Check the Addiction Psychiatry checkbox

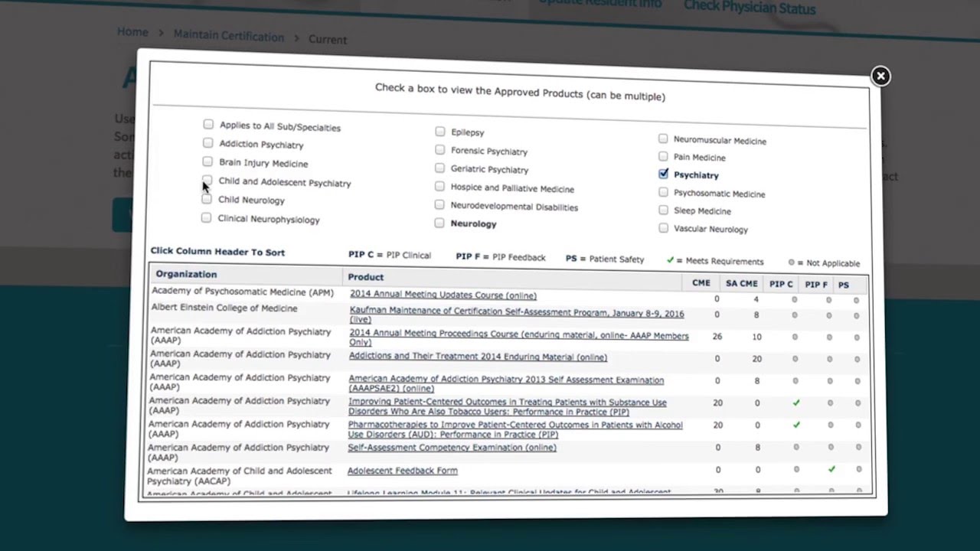(208, 142)
